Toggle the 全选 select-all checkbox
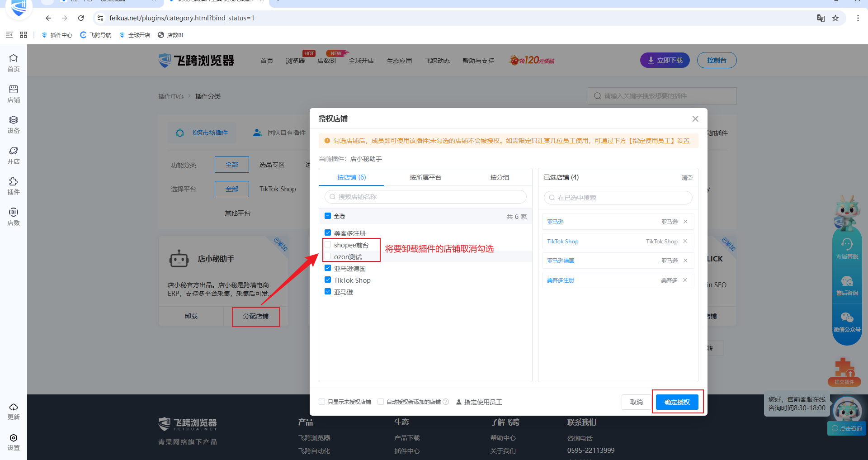Viewport: 868px width, 460px height. [x=328, y=216]
